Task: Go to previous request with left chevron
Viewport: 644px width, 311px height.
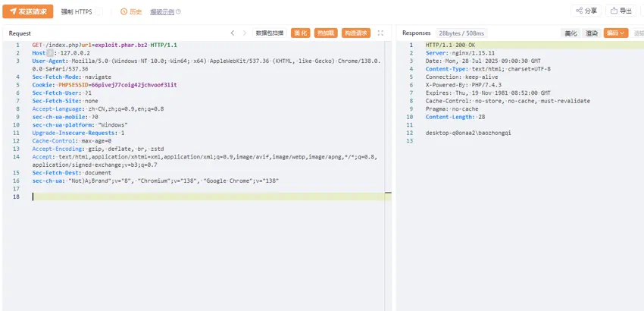Action: point(233,33)
